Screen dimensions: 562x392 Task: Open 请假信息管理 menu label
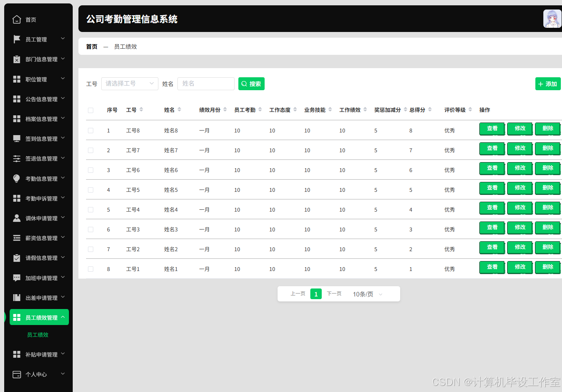click(42, 258)
